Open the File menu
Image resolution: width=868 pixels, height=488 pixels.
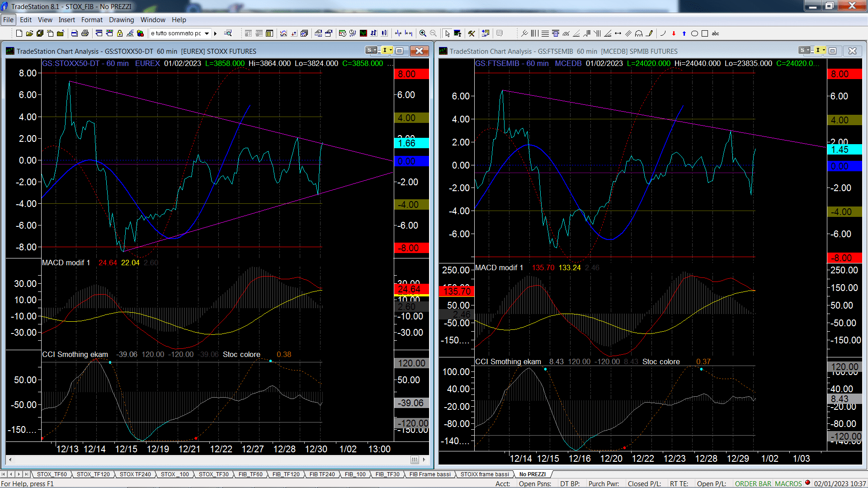pyautogui.click(x=8, y=20)
